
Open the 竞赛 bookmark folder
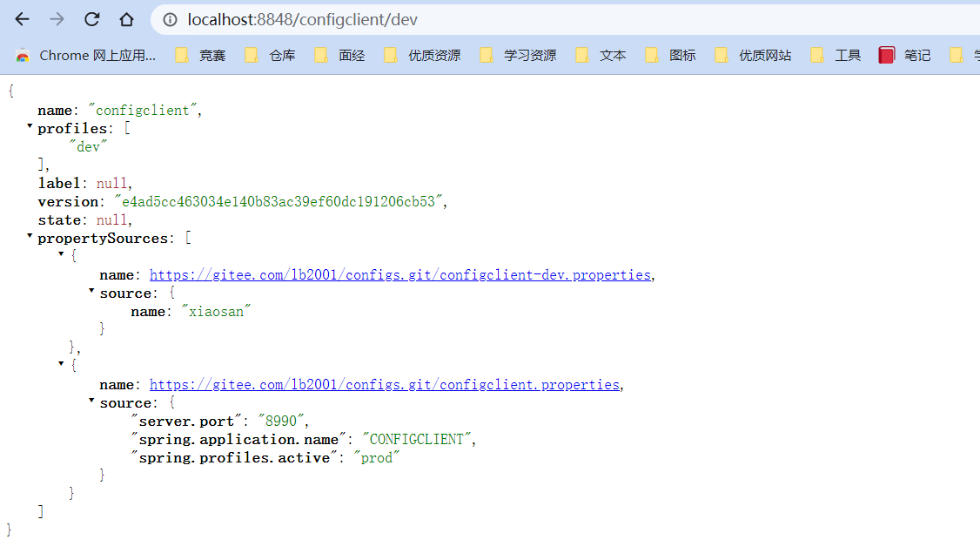[201, 56]
